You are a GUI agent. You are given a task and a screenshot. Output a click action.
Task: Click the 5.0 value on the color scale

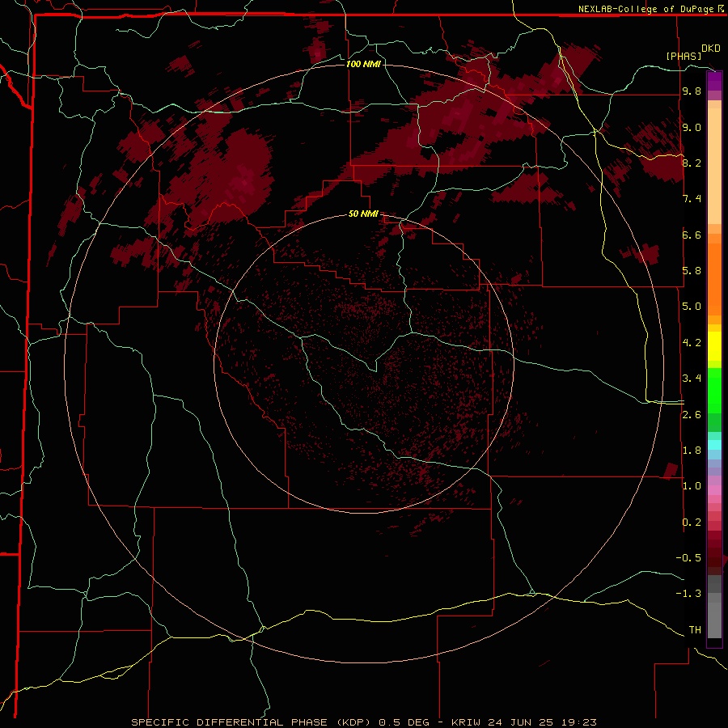pos(692,307)
